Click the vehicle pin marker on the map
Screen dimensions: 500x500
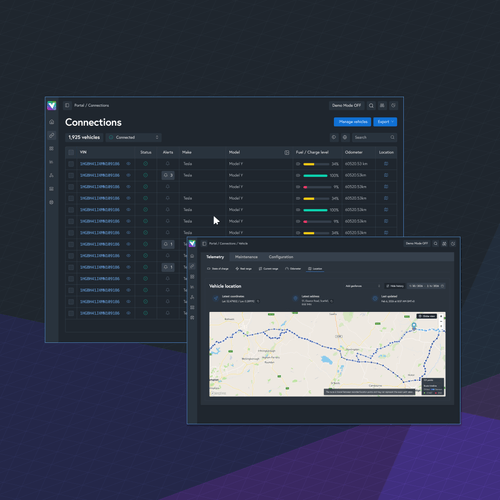414,326
